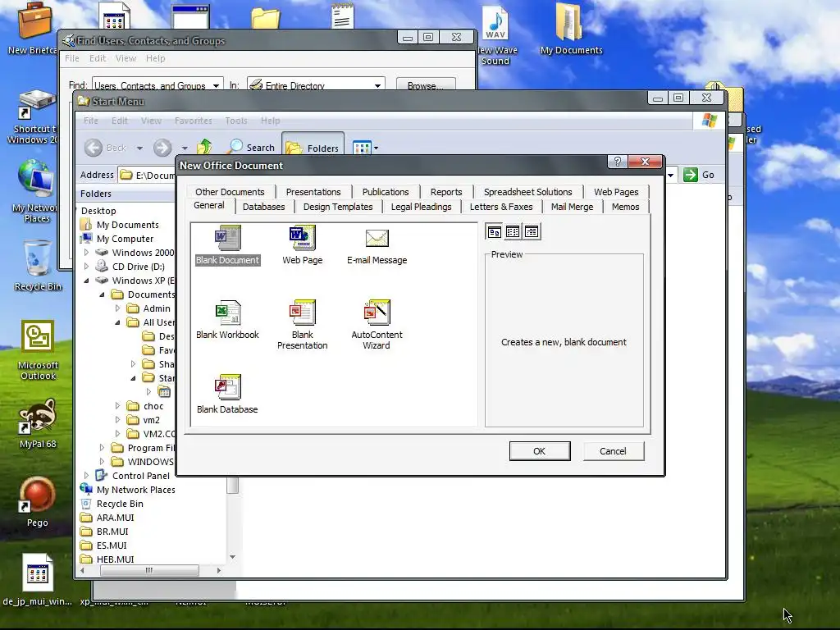Viewport: 840px width, 630px height.
Task: Open the Spreadsheet Solutions tab
Action: (x=527, y=192)
